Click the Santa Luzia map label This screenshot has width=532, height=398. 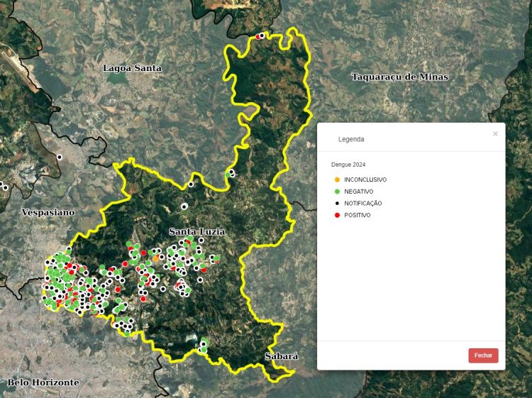[x=196, y=232]
